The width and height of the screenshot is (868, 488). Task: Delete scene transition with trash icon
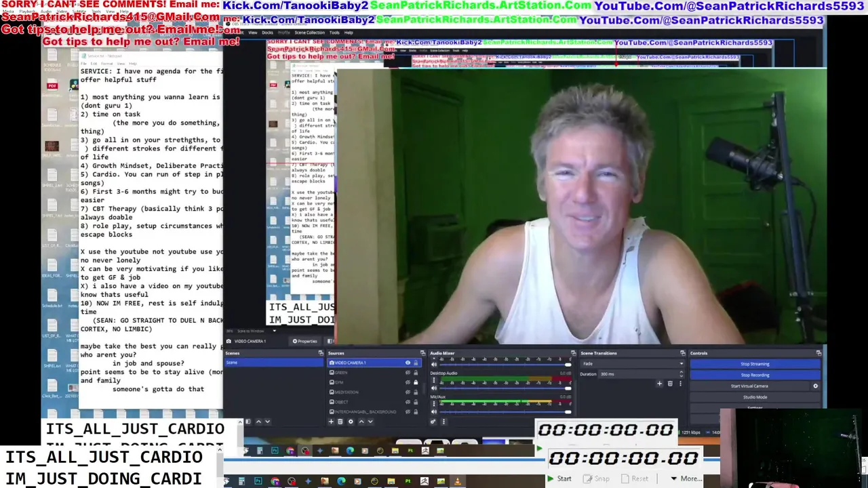(670, 384)
